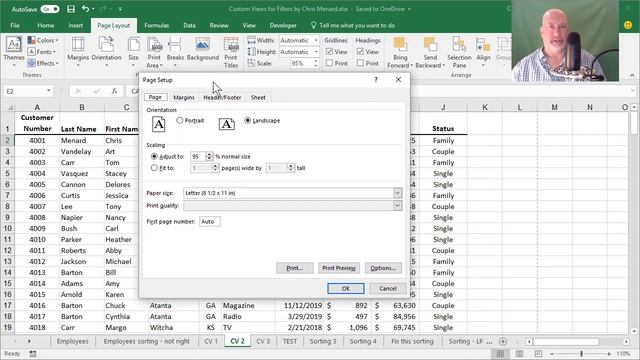Screen dimensions: 640x360
Task: Click the OK button in Page Setup
Action: click(x=346, y=288)
